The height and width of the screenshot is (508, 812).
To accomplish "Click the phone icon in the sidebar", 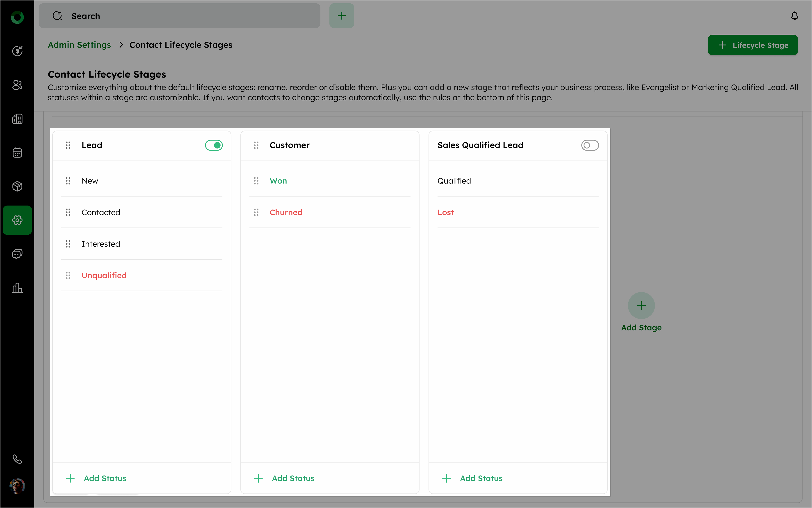I will click(17, 459).
